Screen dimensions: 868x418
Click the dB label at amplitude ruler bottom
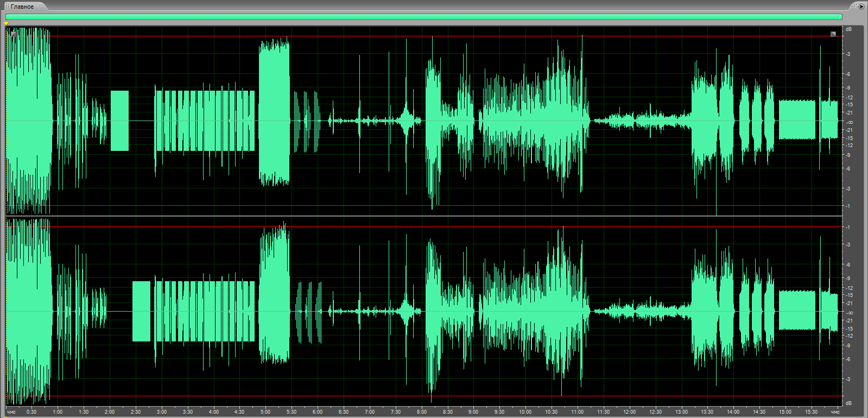coord(848,403)
